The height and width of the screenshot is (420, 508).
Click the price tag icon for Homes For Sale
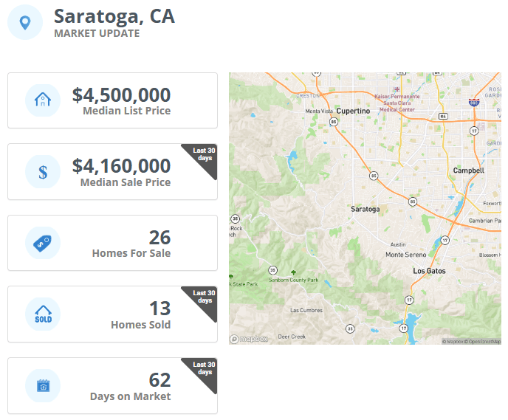(x=42, y=243)
